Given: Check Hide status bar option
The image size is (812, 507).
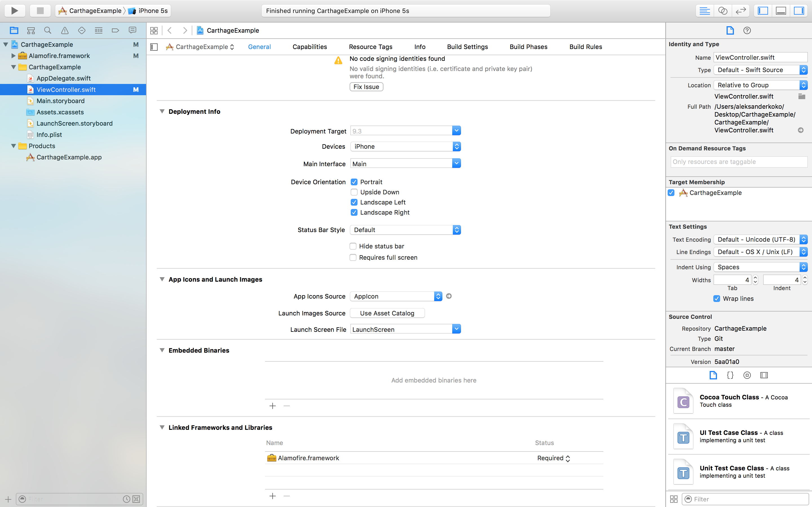Looking at the screenshot, I should pyautogui.click(x=353, y=246).
